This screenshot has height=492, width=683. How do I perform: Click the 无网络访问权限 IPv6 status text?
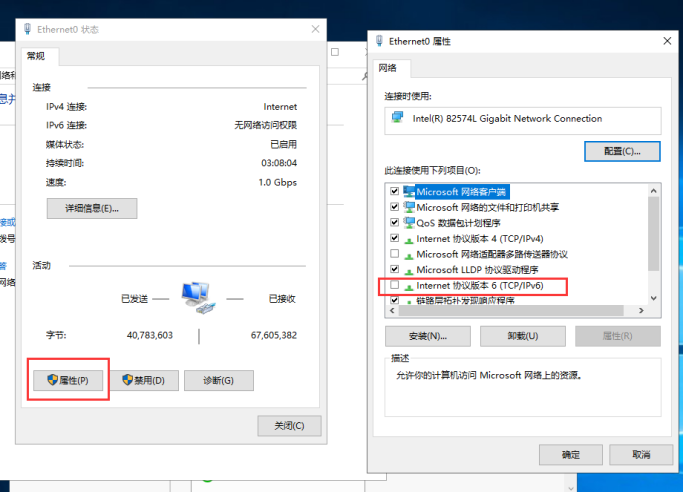(266, 125)
